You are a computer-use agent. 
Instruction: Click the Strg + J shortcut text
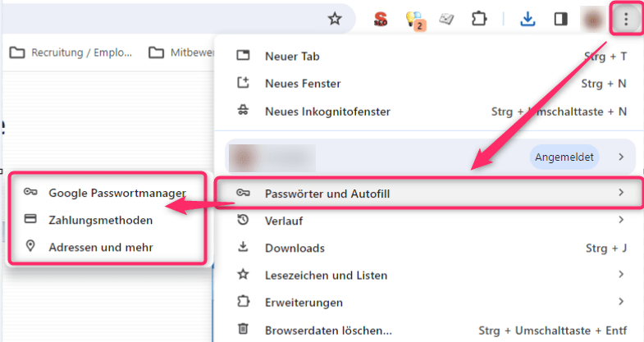(x=605, y=248)
